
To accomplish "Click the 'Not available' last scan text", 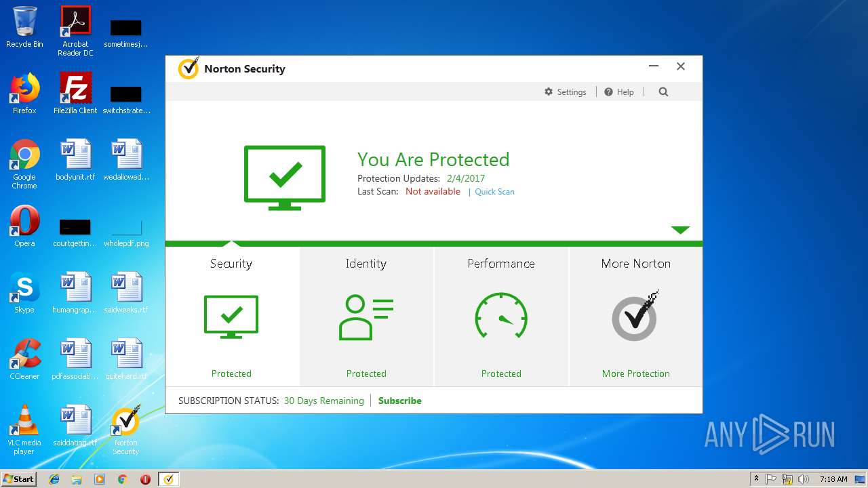I will (433, 192).
